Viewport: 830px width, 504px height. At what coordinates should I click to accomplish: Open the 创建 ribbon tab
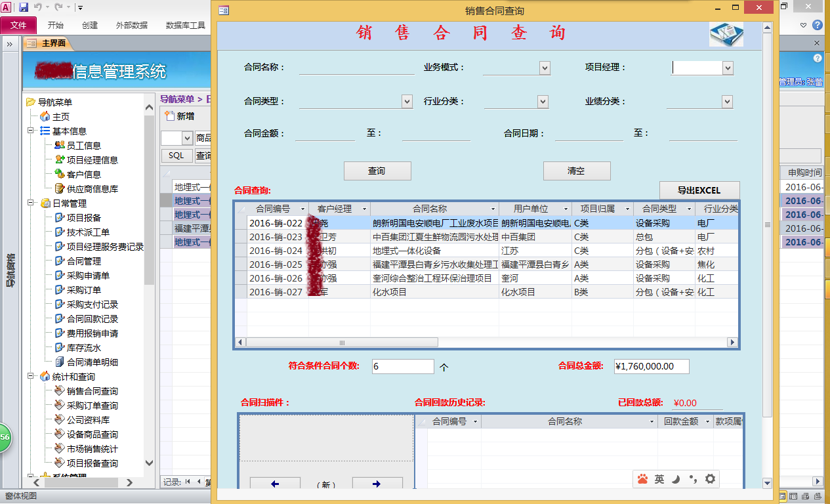coord(90,25)
